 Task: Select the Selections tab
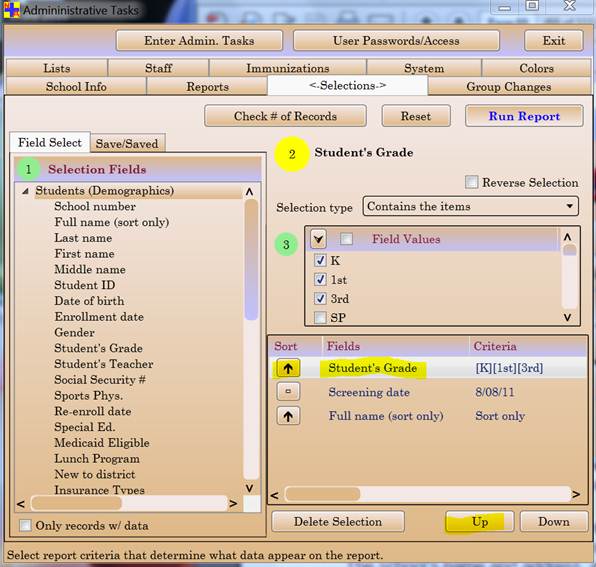[x=347, y=86]
